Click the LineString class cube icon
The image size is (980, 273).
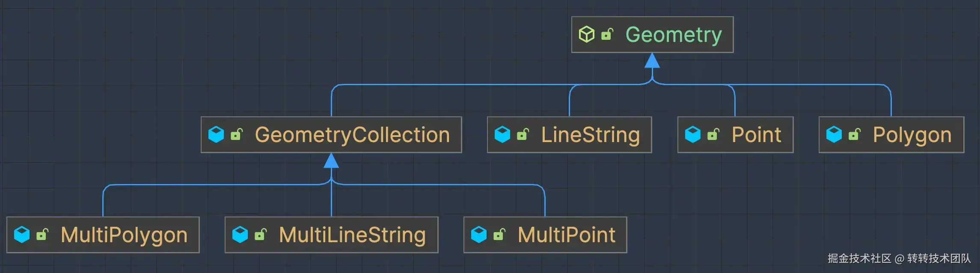(x=502, y=134)
